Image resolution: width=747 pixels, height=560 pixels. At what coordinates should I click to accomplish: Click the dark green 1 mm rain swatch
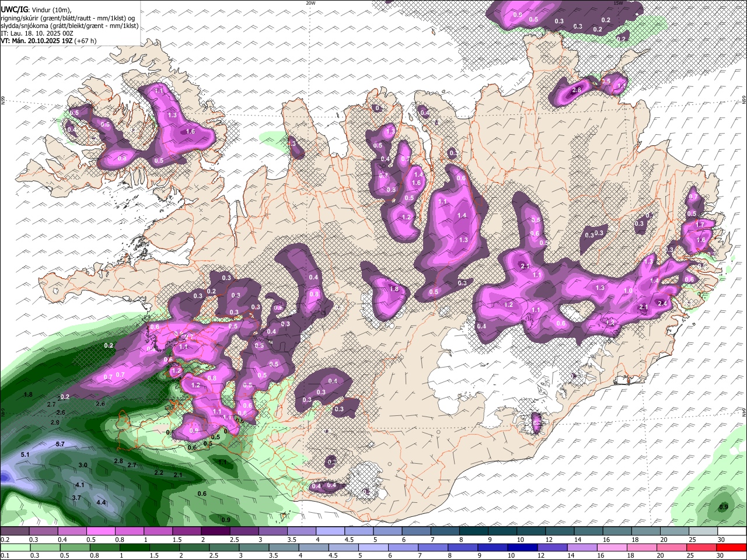click(129, 547)
